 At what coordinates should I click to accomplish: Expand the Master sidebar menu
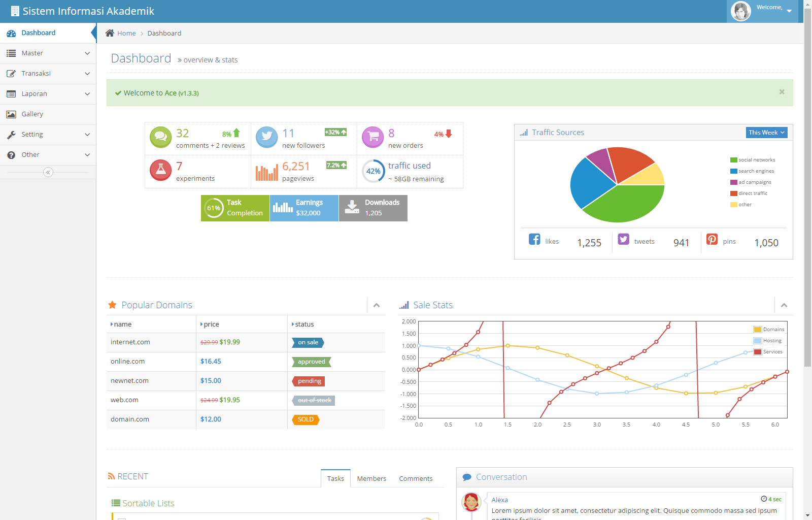click(48, 53)
